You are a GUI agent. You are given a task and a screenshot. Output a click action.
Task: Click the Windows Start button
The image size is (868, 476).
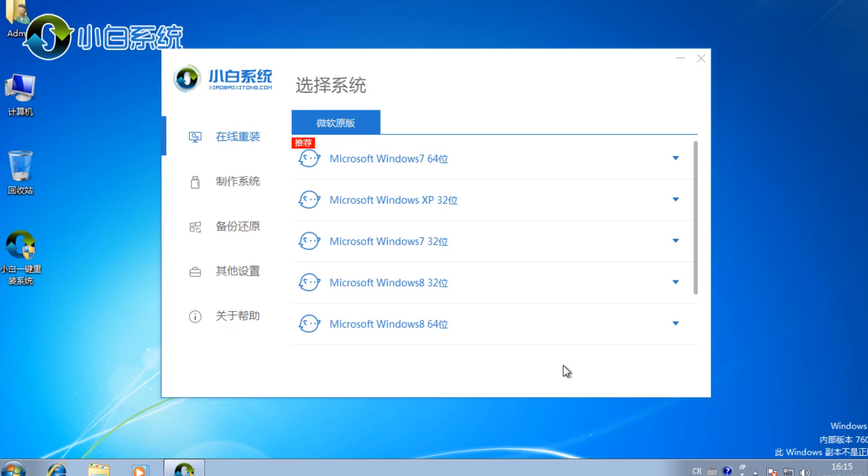pyautogui.click(x=13, y=469)
